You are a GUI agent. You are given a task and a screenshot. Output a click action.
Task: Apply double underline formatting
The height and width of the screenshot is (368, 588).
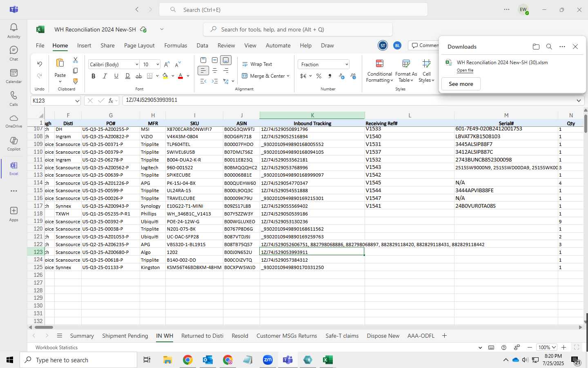pyautogui.click(x=127, y=76)
